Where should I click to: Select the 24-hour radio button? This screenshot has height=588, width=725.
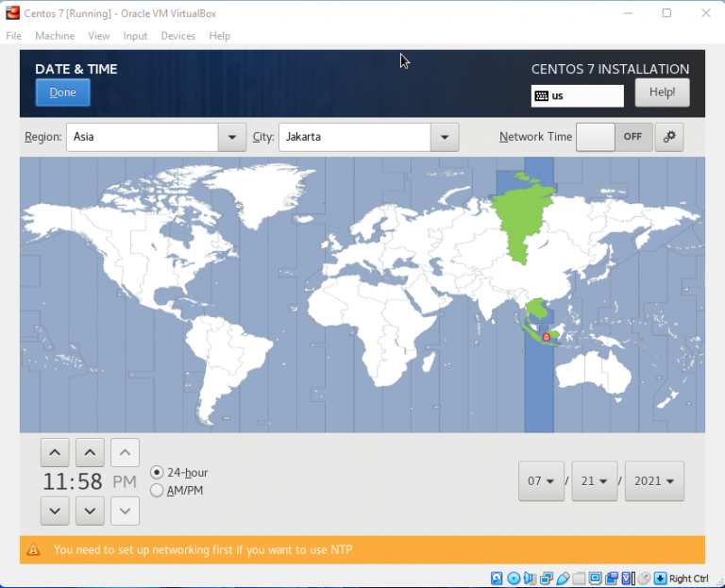click(157, 473)
